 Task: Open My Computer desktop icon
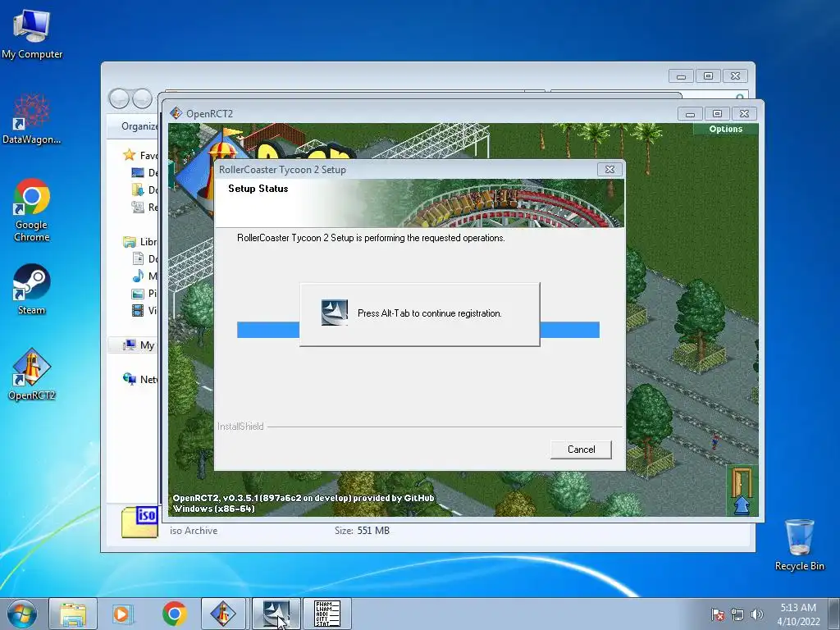(x=32, y=33)
